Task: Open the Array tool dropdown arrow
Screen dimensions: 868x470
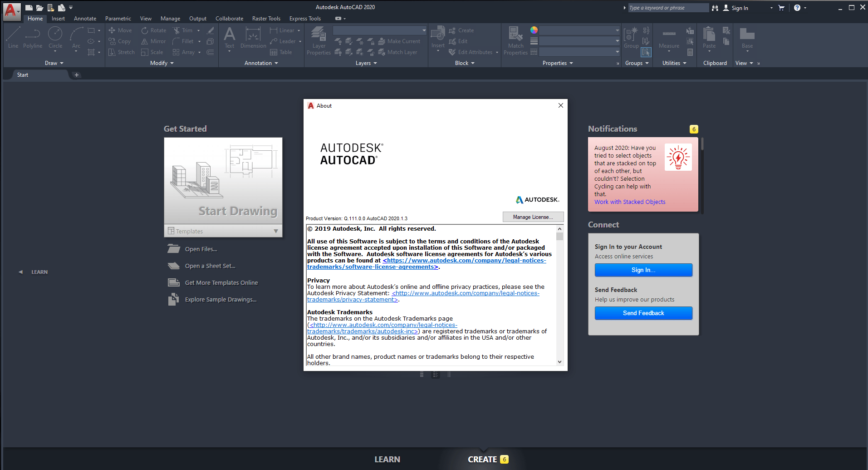Action: pos(199,53)
